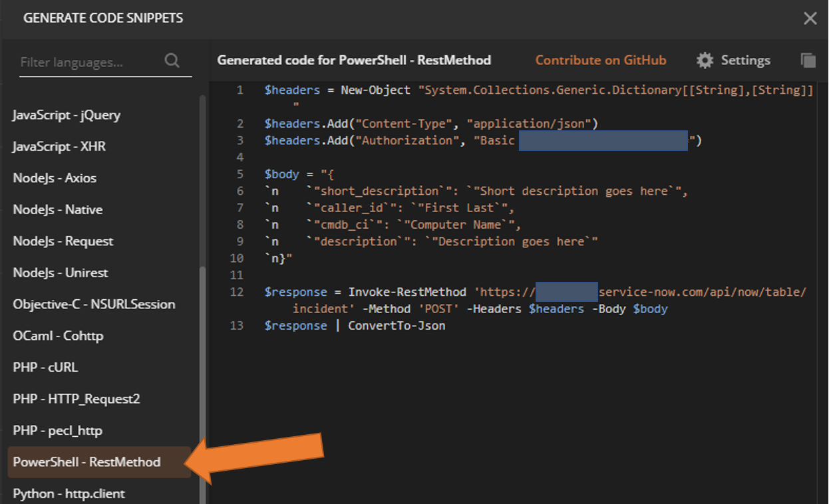Click the short_description code line

click(476, 191)
